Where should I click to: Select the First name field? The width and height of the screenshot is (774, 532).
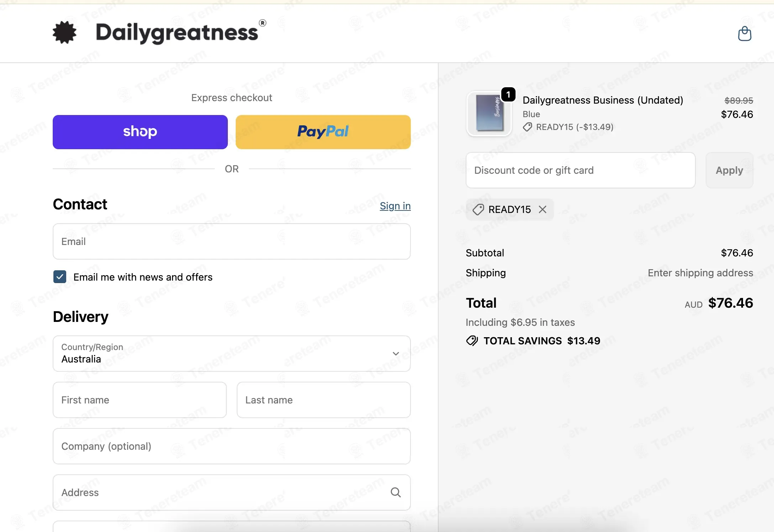pos(140,400)
